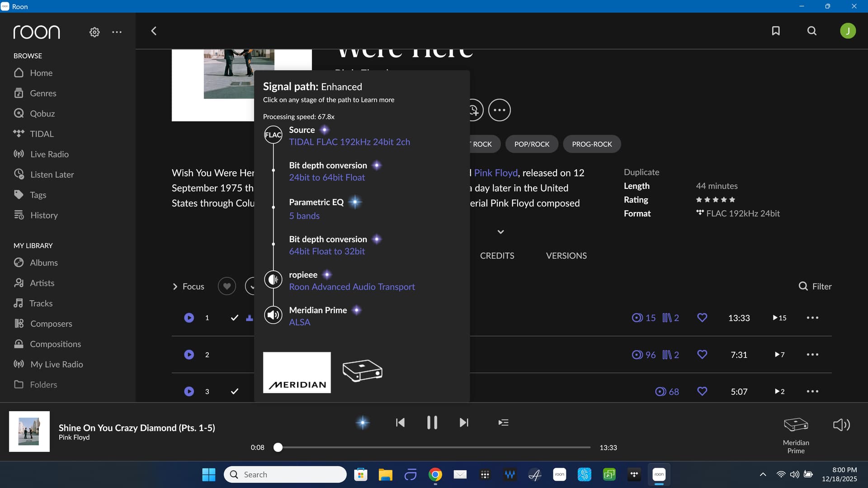Toggle favorite heart on track 2
The height and width of the screenshot is (488, 868).
click(x=702, y=355)
